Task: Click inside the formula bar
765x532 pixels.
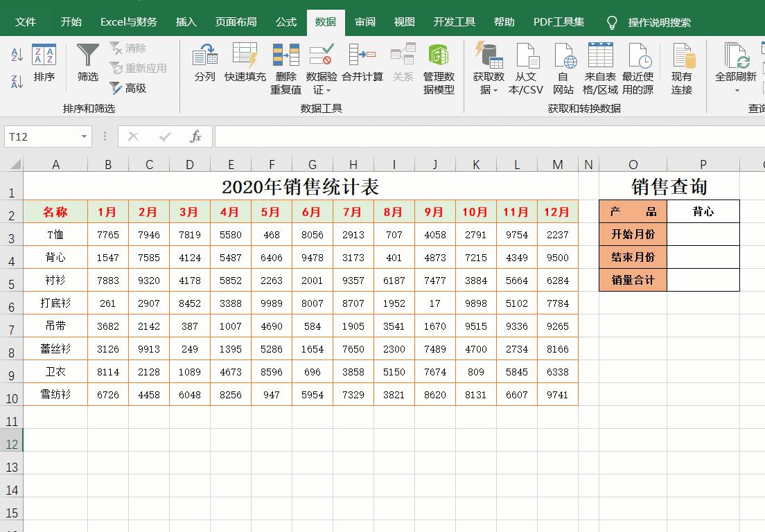Action: (x=416, y=136)
